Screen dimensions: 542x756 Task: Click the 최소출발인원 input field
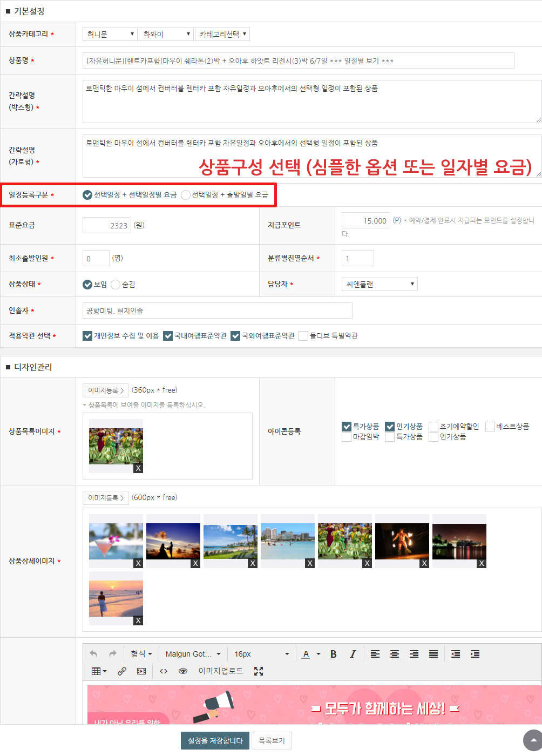(96, 258)
